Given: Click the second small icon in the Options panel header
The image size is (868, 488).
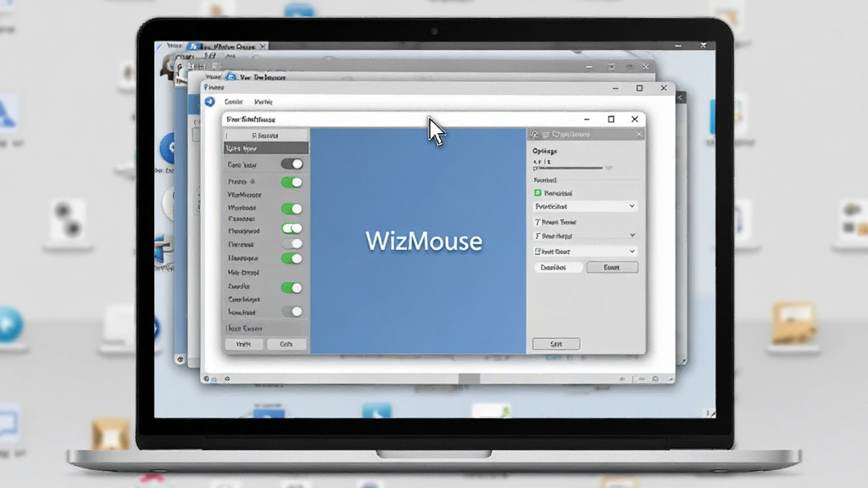Looking at the screenshot, I should (546, 134).
